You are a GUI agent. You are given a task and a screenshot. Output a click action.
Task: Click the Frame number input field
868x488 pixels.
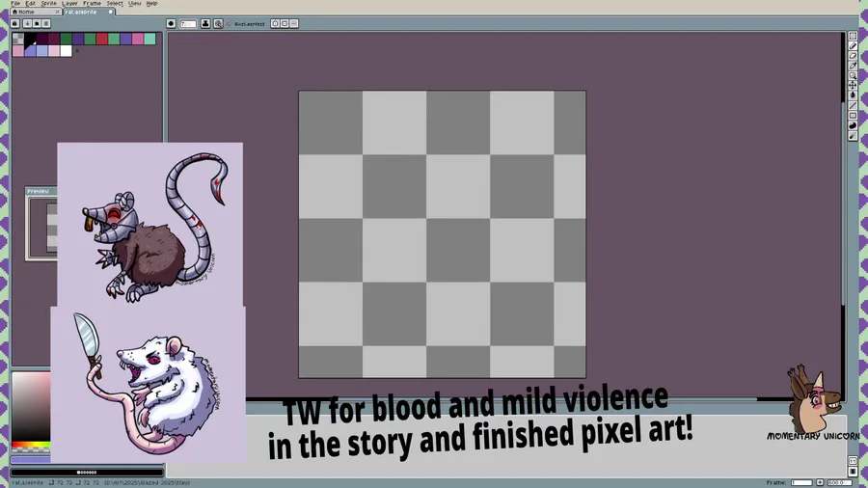800,482
